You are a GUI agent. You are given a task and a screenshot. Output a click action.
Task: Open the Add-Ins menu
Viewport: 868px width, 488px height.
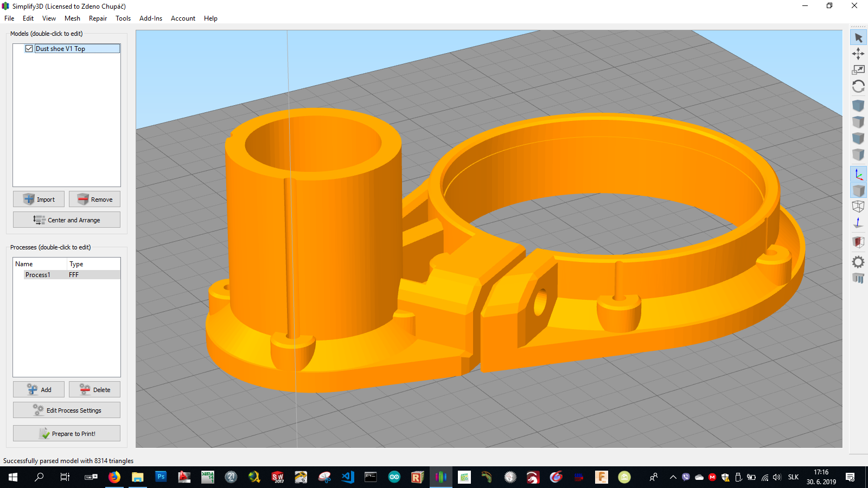pos(151,18)
